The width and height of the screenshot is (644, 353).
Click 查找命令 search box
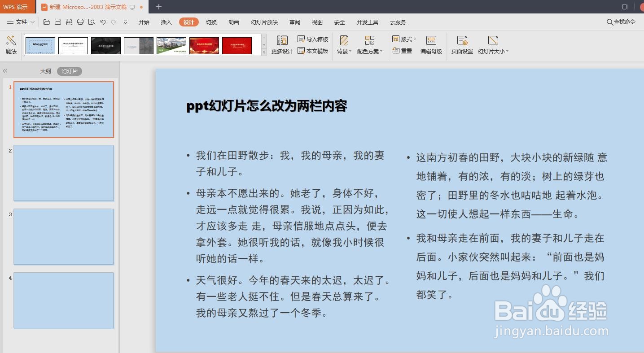coord(621,22)
